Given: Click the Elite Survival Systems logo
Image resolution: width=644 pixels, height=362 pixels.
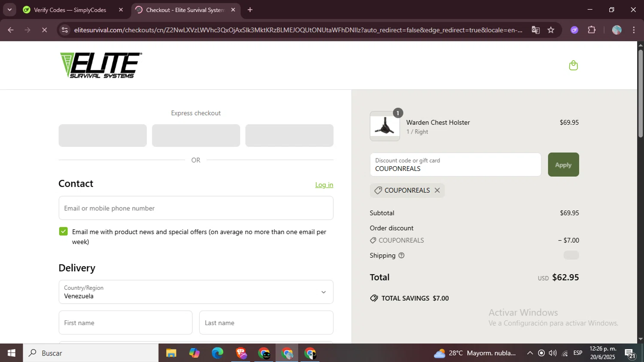Looking at the screenshot, I should (x=101, y=65).
